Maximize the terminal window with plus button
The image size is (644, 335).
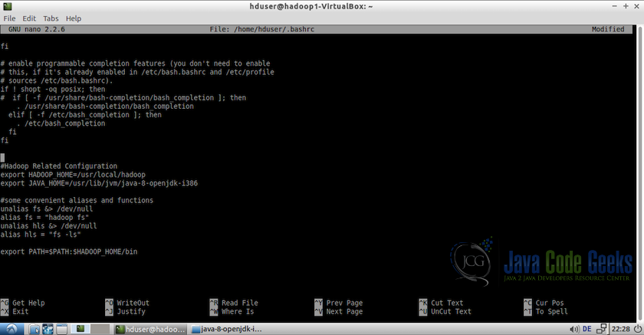[x=626, y=6]
